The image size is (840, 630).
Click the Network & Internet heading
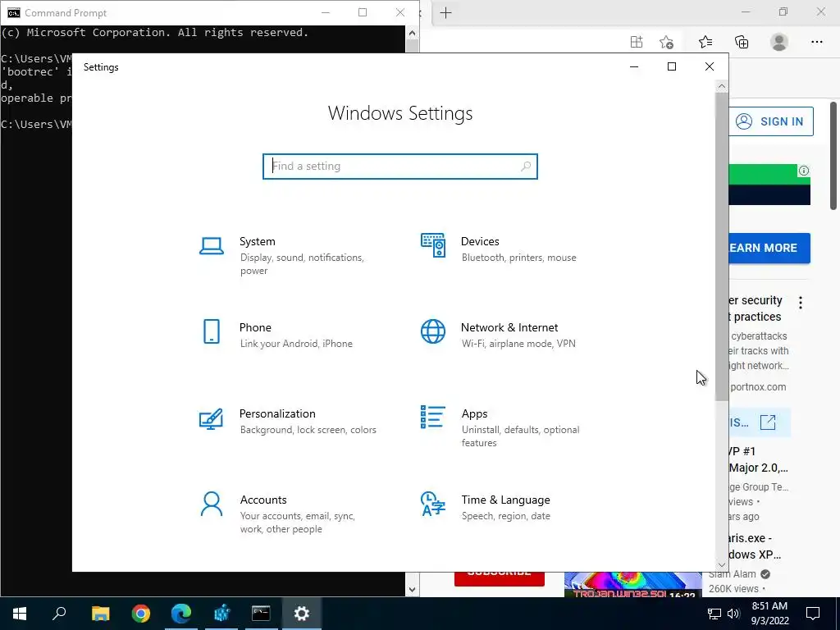[x=509, y=328]
